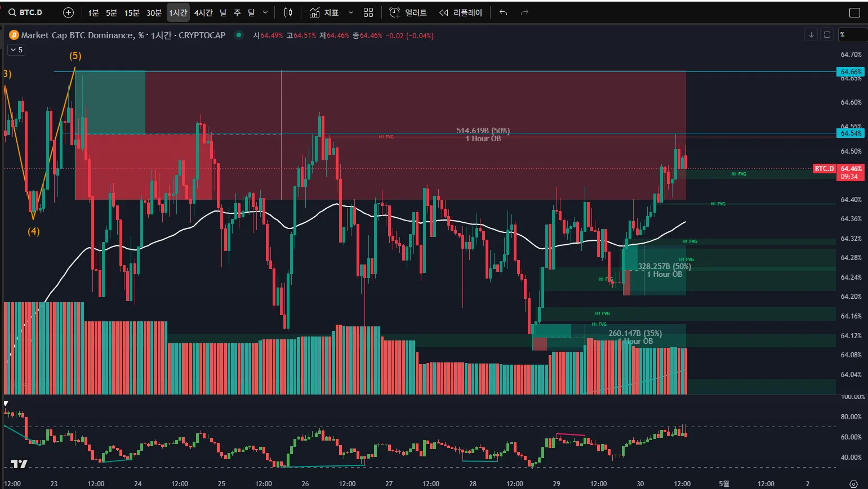Check the green market status dot
This screenshot has height=489, width=868.
pos(239,35)
